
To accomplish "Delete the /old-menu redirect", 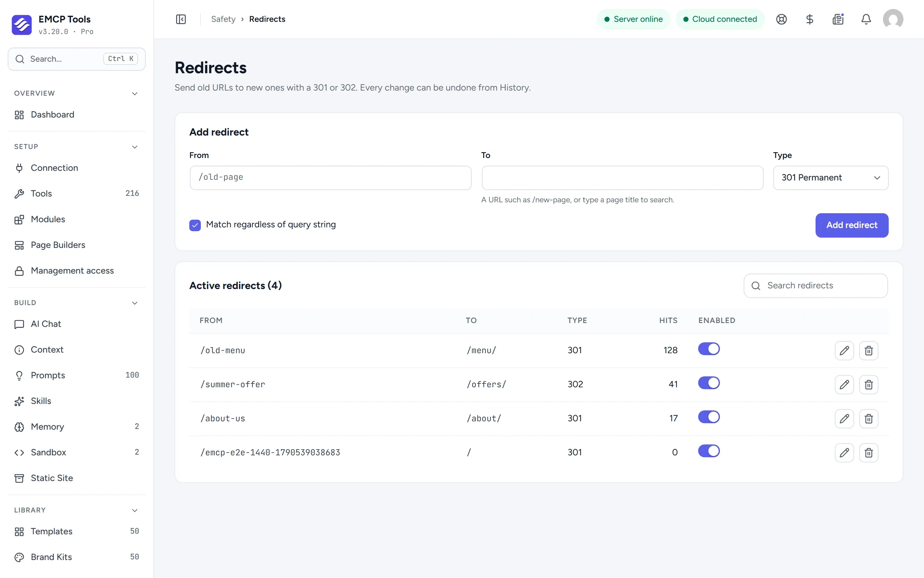I will click(x=868, y=351).
